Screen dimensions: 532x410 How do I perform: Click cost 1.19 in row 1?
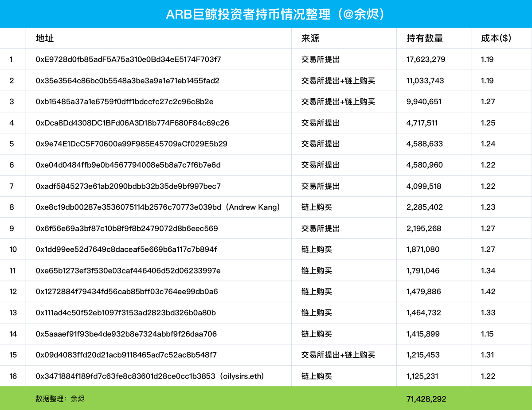coord(487,59)
